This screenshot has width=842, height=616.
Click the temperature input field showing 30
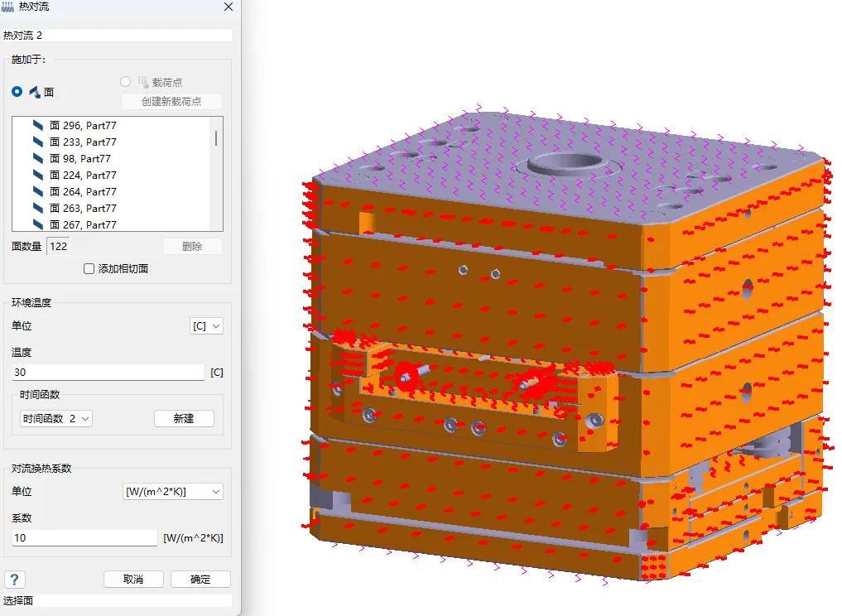click(108, 373)
